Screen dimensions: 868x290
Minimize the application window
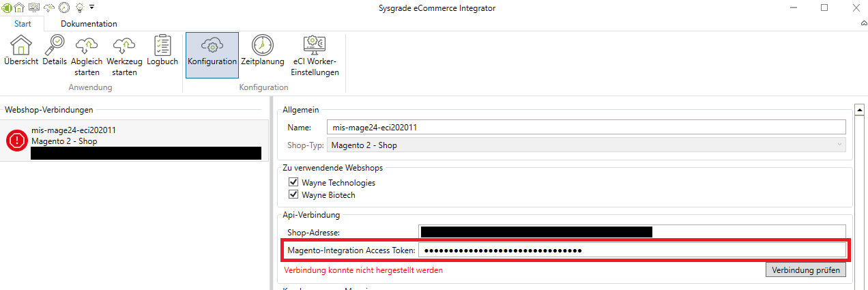click(x=793, y=8)
